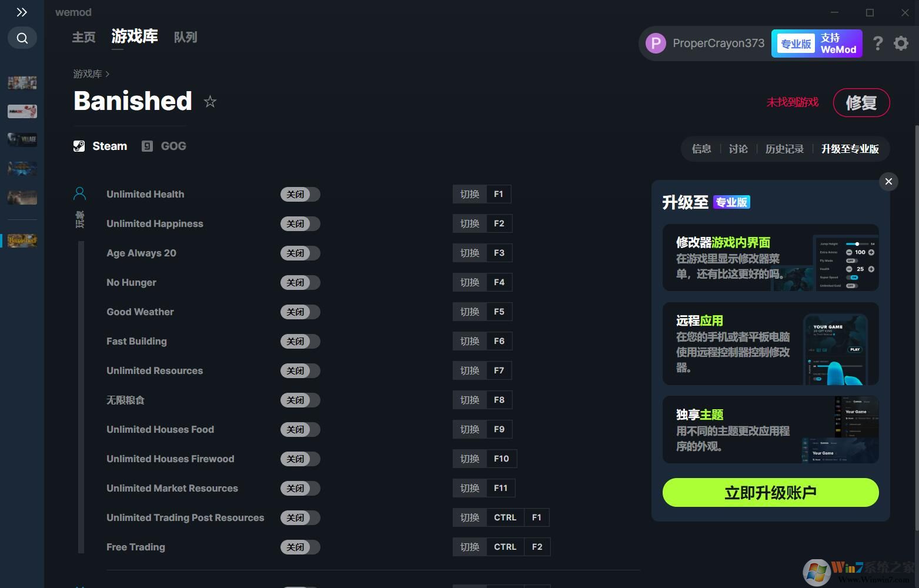This screenshot has height=588, width=919.
Task: Click the F11 key box for Market Resources
Action: [x=501, y=488]
